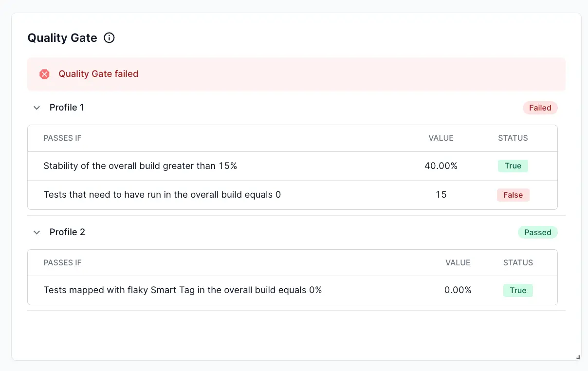The image size is (588, 371).
Task: Click the Quality Gate failed banner text
Action: point(98,74)
